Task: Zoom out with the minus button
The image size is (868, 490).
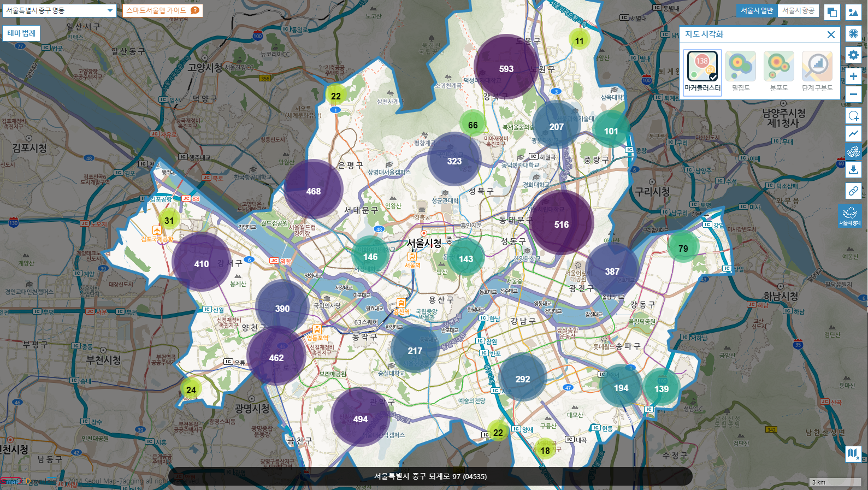Action: 853,95
